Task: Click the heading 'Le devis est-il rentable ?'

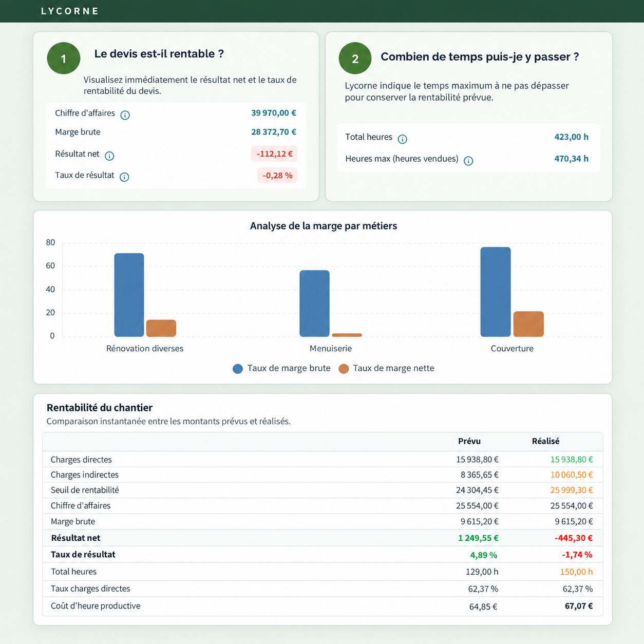Action: [x=159, y=53]
